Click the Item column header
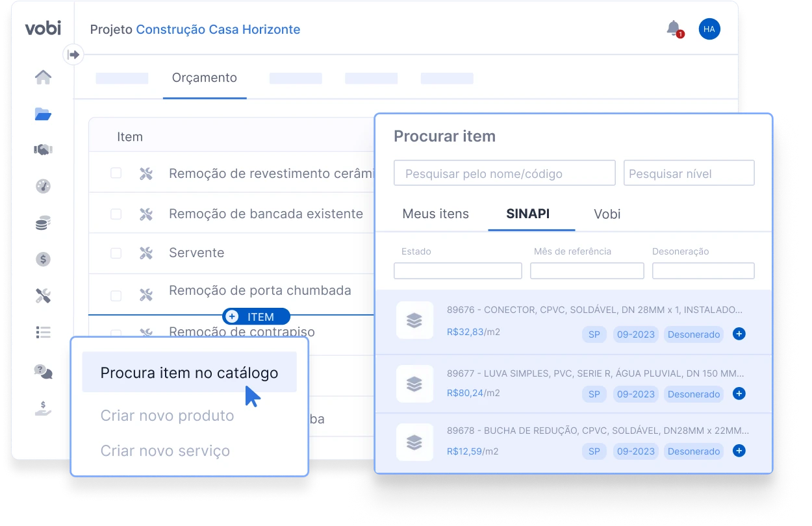 129,137
